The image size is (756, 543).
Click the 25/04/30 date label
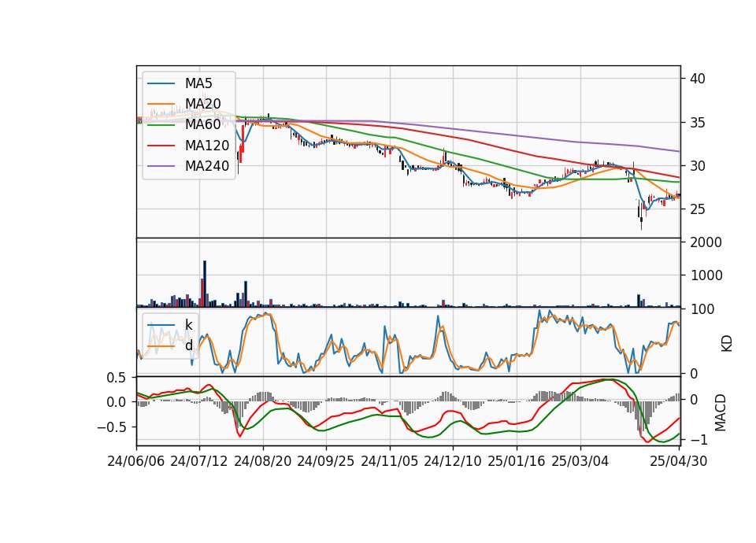(679, 461)
